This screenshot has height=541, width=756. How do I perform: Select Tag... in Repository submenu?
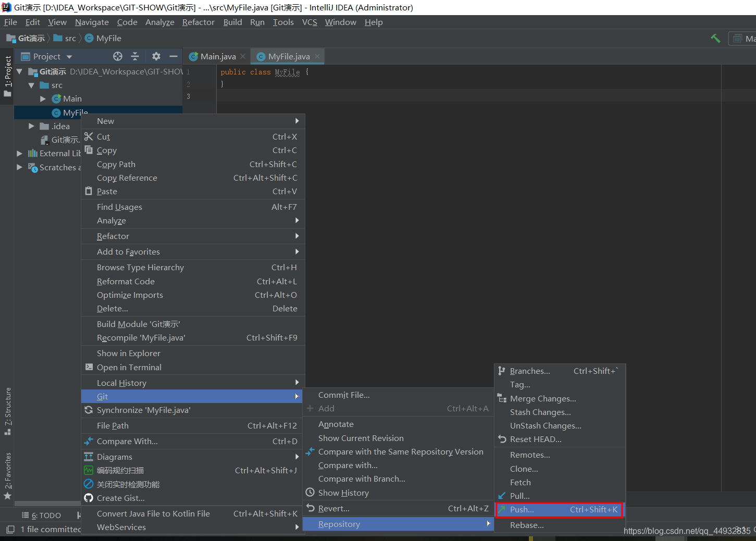pos(560,384)
